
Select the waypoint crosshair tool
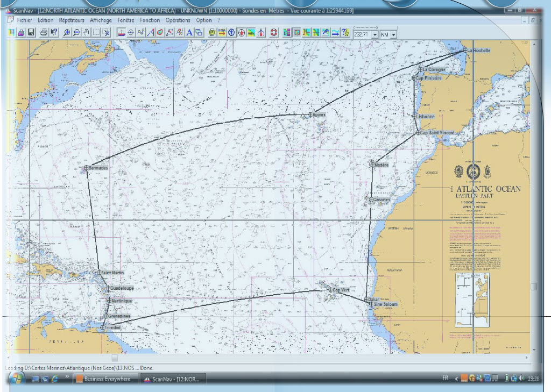coord(131,32)
